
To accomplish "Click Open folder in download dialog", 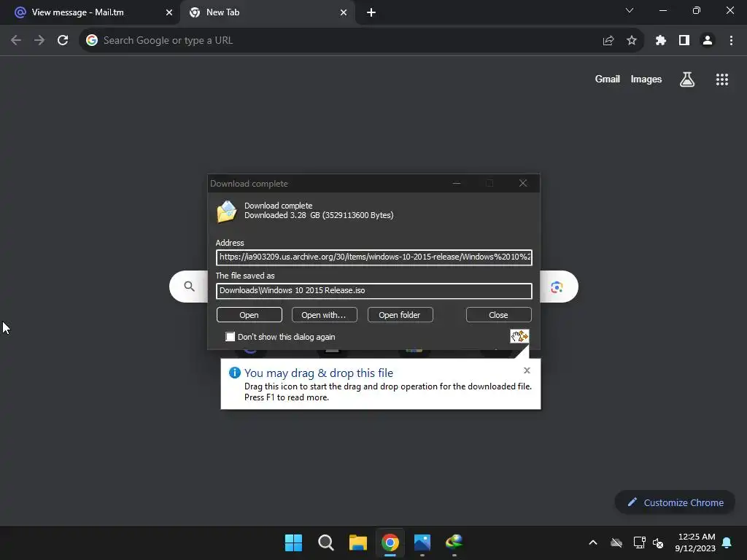I will click(x=400, y=315).
